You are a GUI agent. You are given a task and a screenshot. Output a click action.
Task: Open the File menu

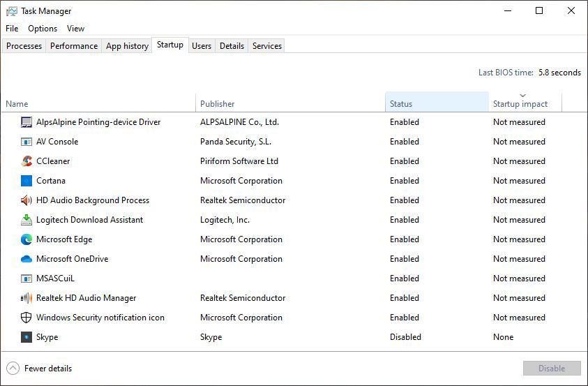(12, 29)
